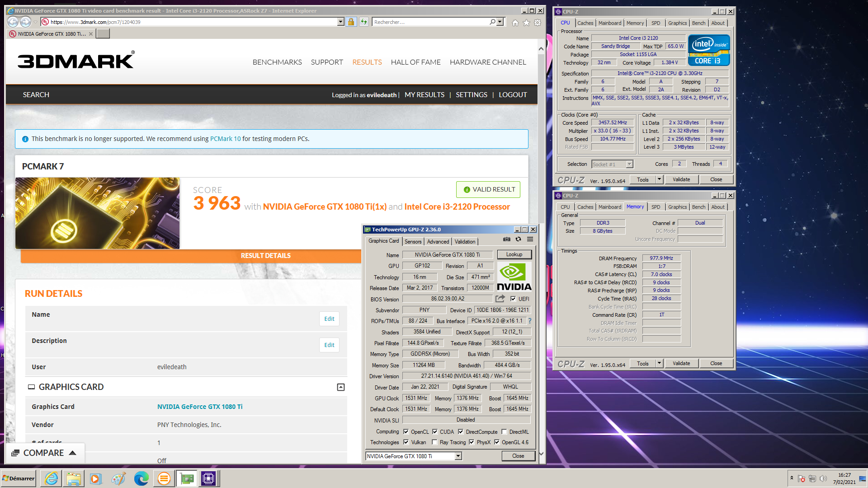Image resolution: width=868 pixels, height=488 pixels.
Task: Click Validate in the upper CPU-Z window
Action: (x=681, y=179)
